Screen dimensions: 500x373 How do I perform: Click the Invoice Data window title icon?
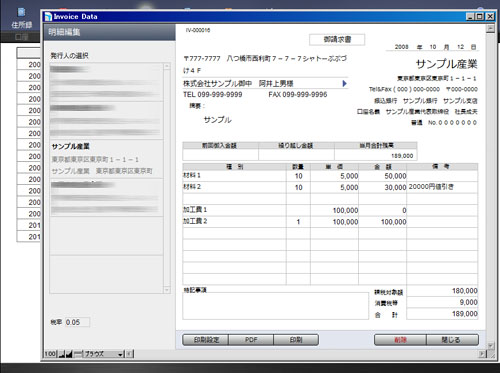[48, 17]
